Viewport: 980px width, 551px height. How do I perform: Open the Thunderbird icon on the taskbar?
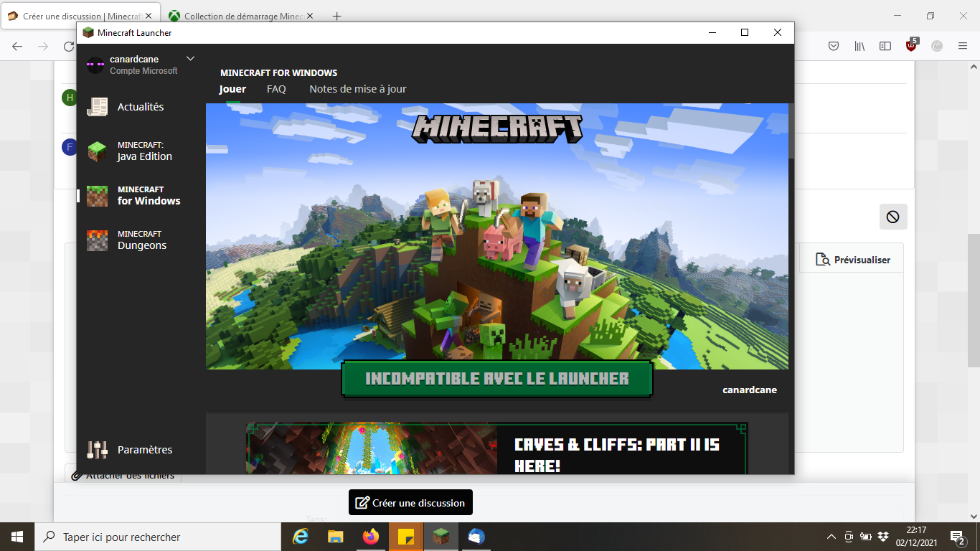coord(476,537)
